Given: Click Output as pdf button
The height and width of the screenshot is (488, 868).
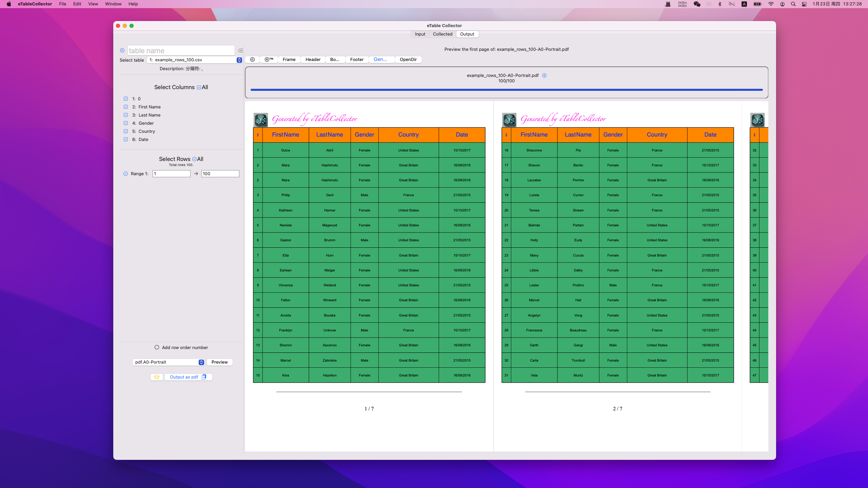Looking at the screenshot, I should 188,377.
